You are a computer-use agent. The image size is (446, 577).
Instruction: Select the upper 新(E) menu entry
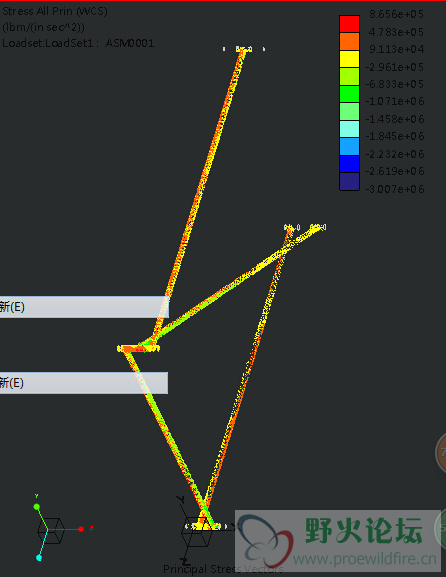[84, 307]
